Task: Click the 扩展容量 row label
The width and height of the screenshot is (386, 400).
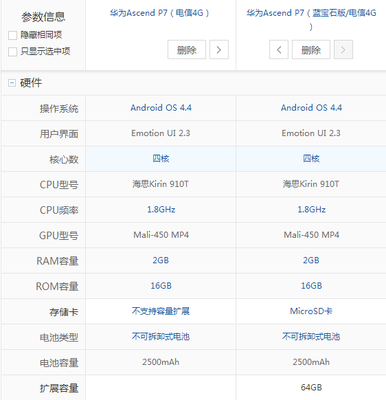Action: [59, 388]
